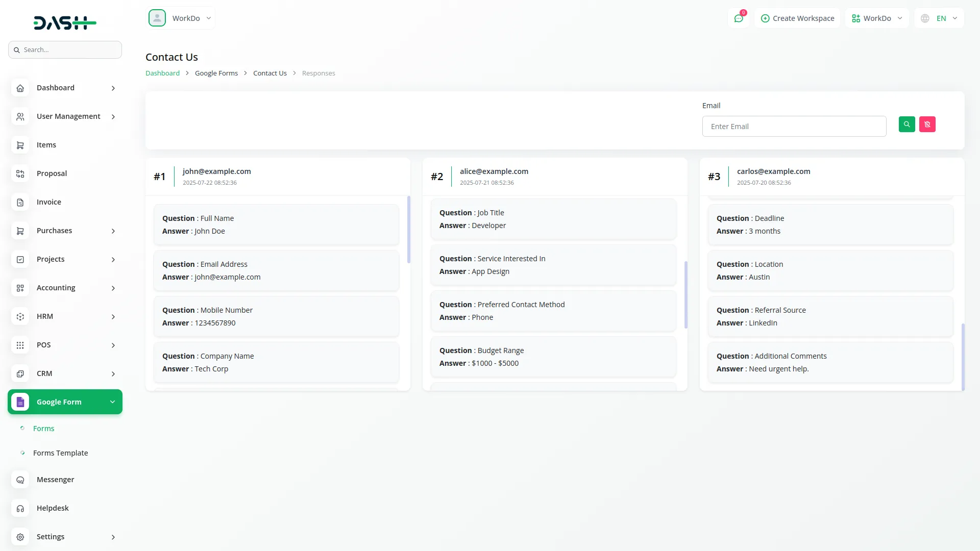This screenshot has height=551, width=980.
Task: Collapse the Google Form sidebar section
Action: (x=65, y=402)
